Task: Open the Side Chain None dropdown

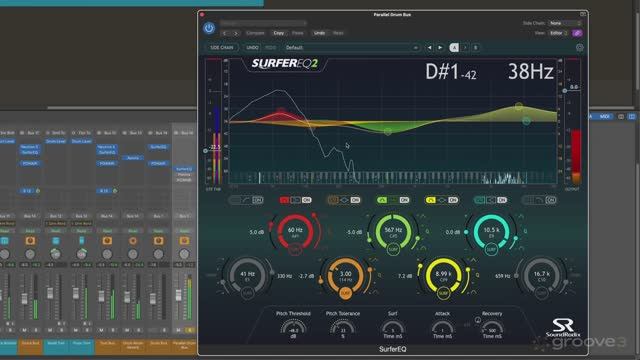Action: (x=564, y=23)
